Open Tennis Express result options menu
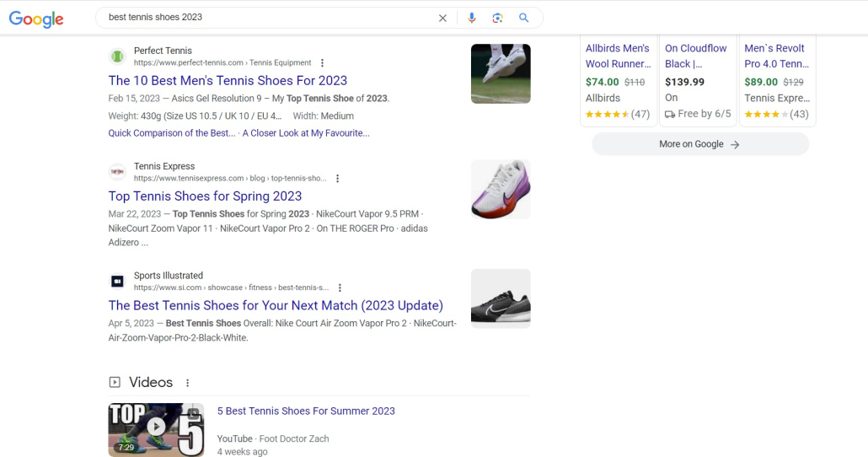The width and height of the screenshot is (868, 457). click(338, 179)
